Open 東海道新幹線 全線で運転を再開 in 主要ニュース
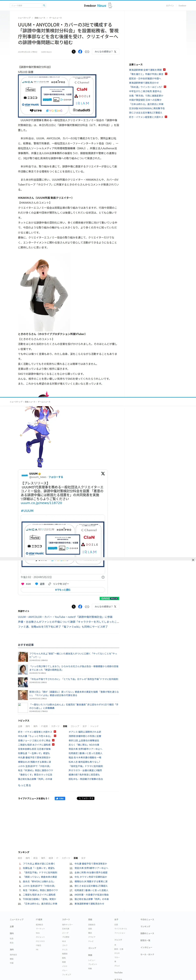The width and height of the screenshot is (196, 980). pos(145,70)
